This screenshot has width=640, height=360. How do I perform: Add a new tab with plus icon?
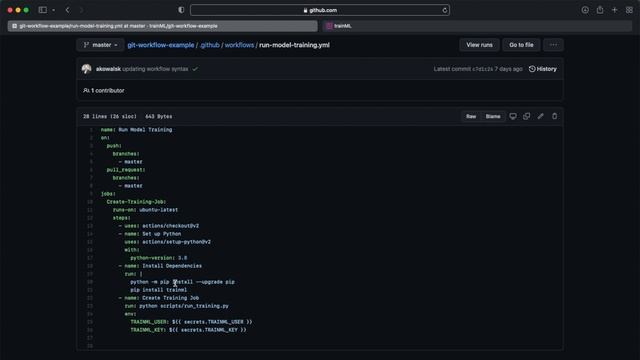click(614, 10)
